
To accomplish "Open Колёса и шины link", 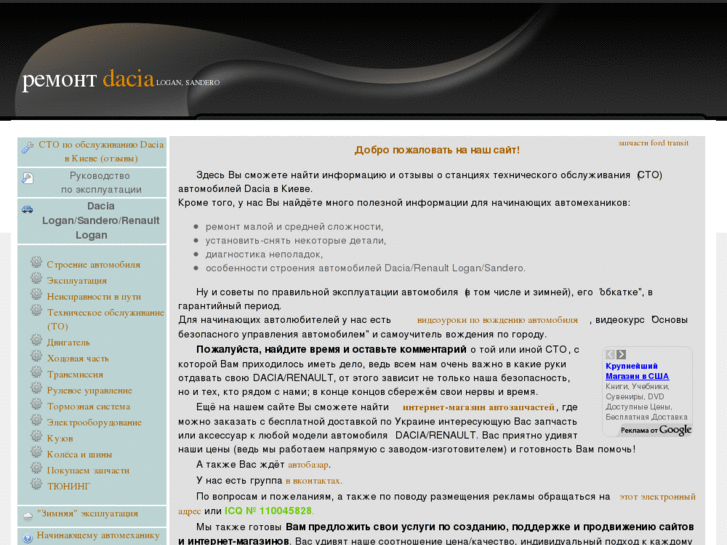I will click(79, 455).
